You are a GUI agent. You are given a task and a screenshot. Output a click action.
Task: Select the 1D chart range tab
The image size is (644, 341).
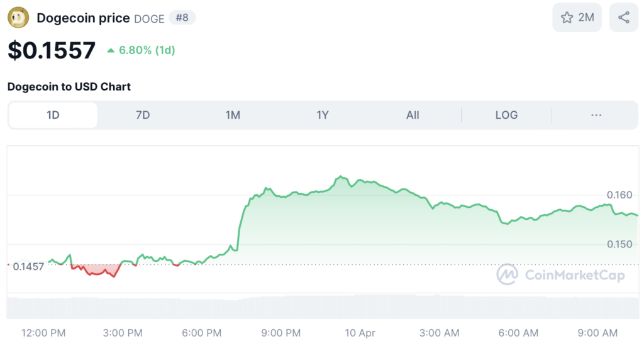[x=53, y=115]
